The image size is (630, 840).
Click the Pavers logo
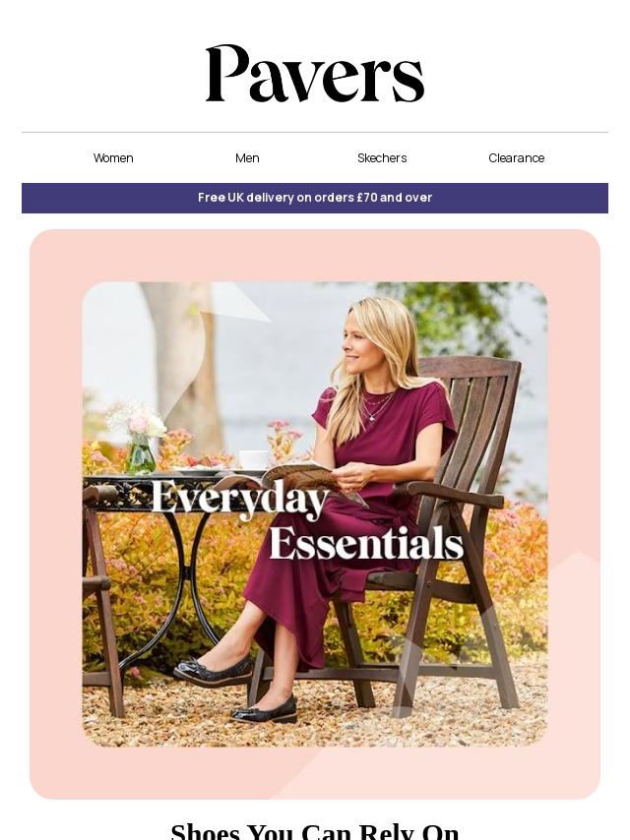tap(315, 74)
